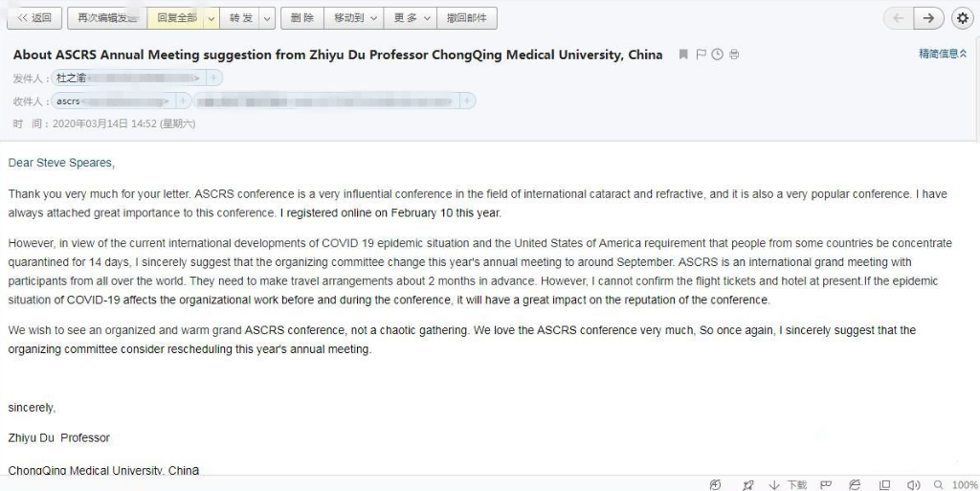Click the IE compatibility mode icon

click(x=855, y=485)
